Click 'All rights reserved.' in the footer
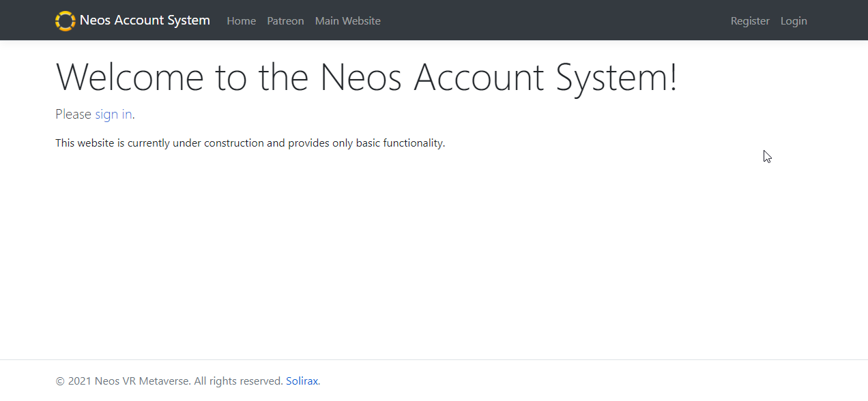868x401 pixels. click(x=238, y=381)
